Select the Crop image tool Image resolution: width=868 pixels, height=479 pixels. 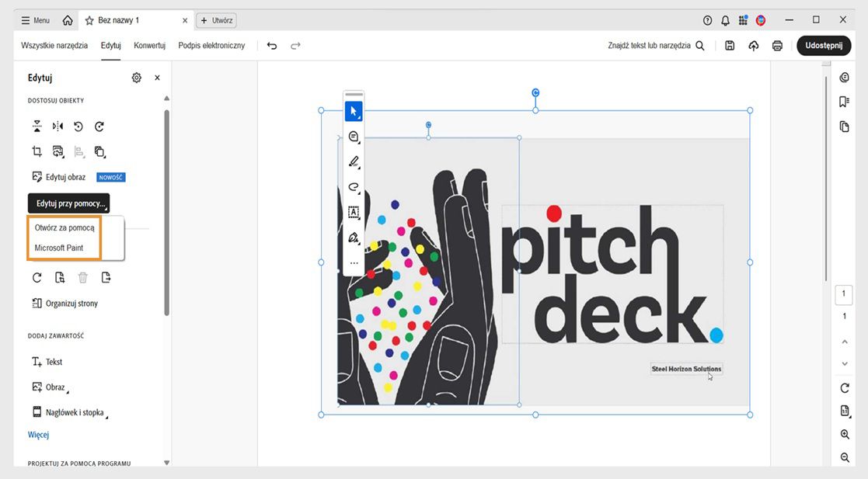coord(37,151)
